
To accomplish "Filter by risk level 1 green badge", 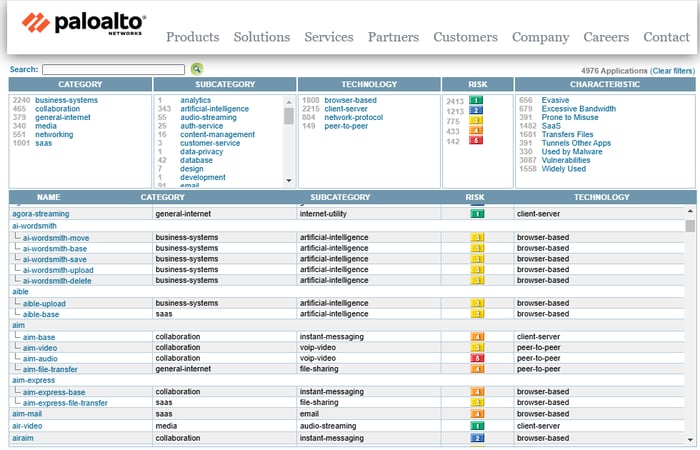I will [x=476, y=100].
